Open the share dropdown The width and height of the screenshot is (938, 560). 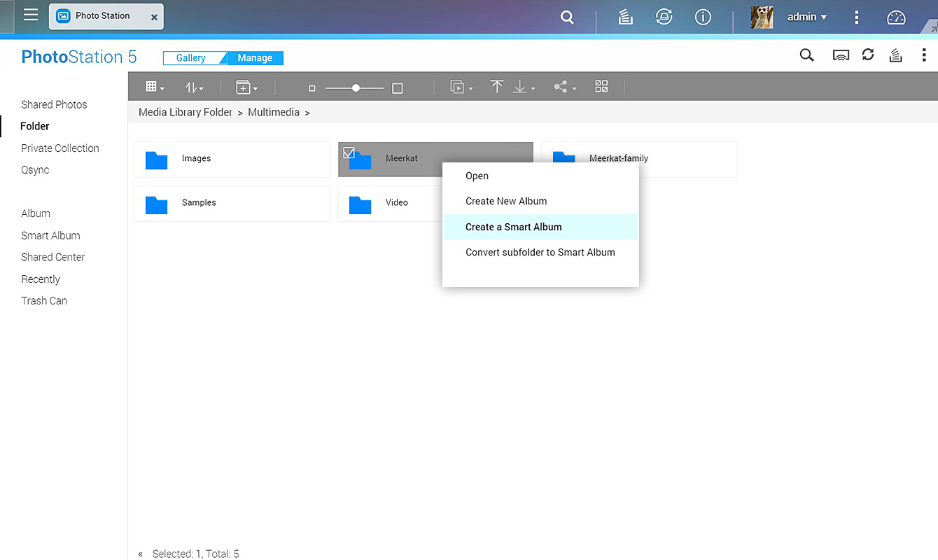[565, 87]
